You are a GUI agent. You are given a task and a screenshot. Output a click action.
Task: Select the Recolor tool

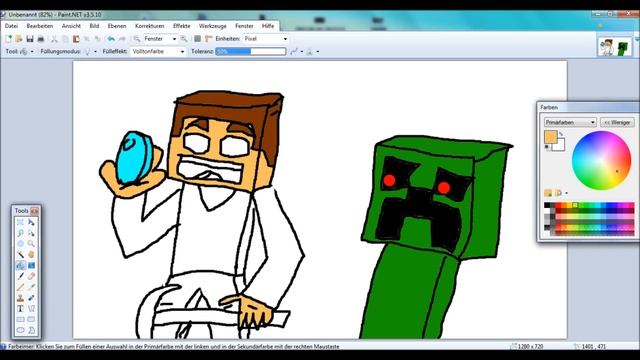31,298
